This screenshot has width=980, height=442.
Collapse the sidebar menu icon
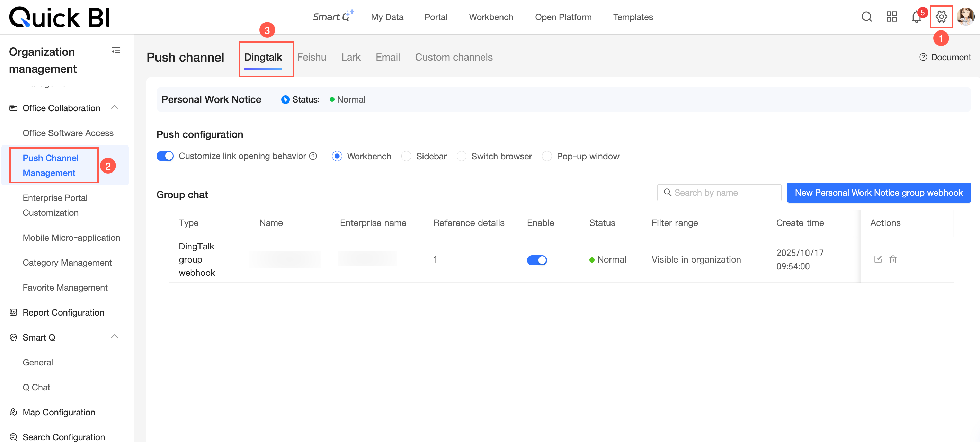[116, 51]
